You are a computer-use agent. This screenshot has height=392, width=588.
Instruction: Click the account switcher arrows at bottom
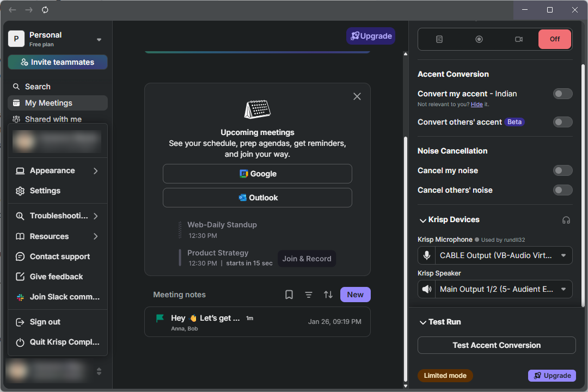99,371
